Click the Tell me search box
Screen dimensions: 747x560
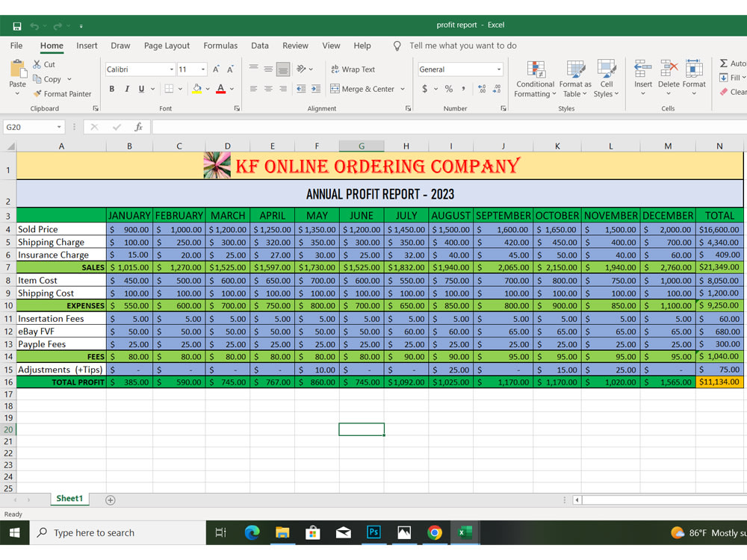[x=463, y=46]
